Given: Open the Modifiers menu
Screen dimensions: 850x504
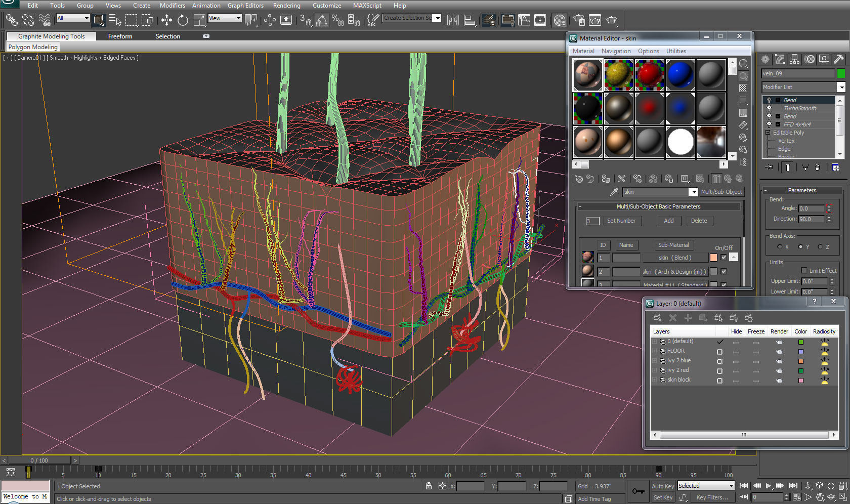Looking at the screenshot, I should (x=173, y=6).
